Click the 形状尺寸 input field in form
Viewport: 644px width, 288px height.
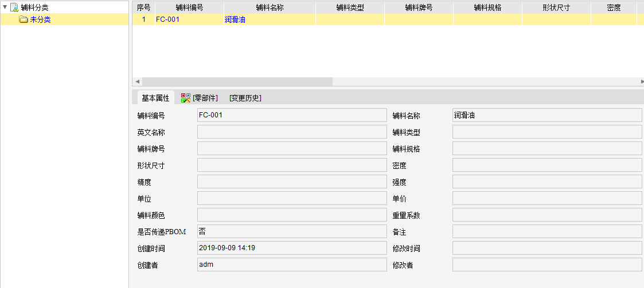[x=292, y=165]
